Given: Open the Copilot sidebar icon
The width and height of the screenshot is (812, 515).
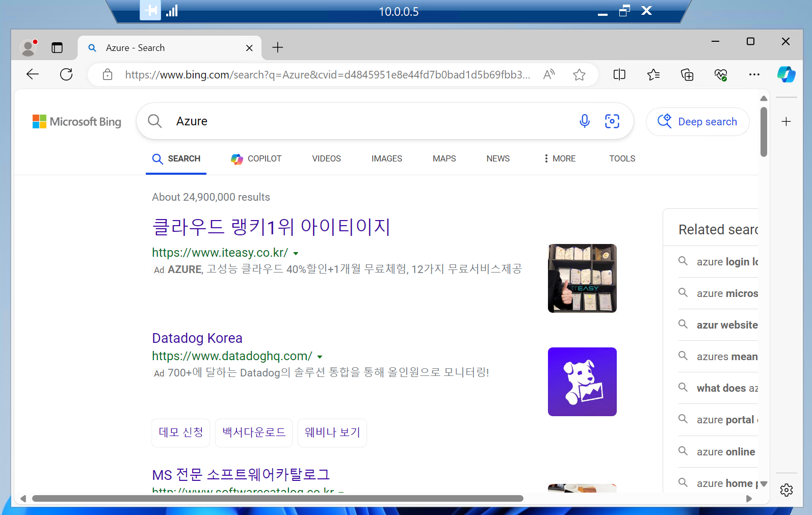Looking at the screenshot, I should (787, 74).
